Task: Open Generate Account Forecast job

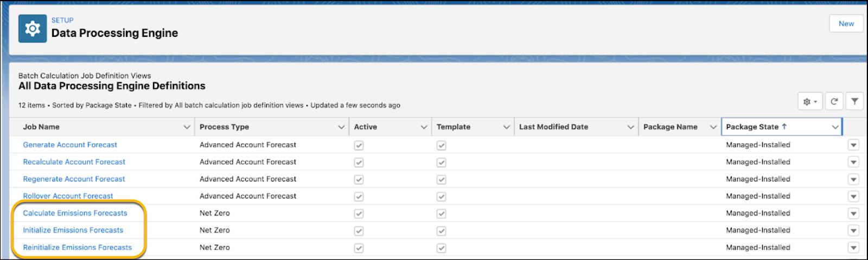Action: 70,145
